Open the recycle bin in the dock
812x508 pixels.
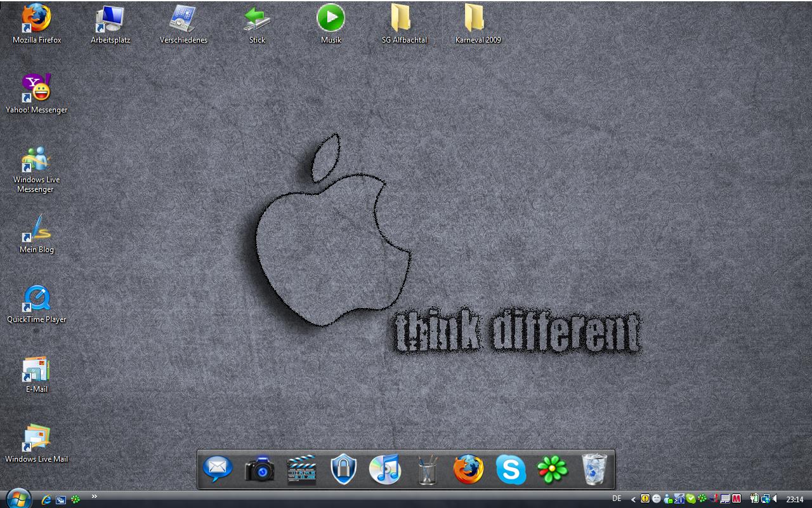click(x=594, y=470)
